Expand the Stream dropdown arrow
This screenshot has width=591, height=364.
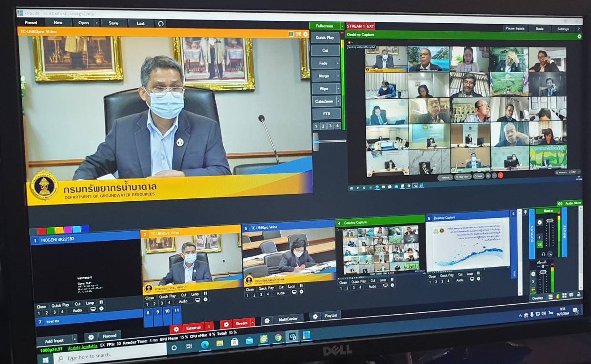252,322
